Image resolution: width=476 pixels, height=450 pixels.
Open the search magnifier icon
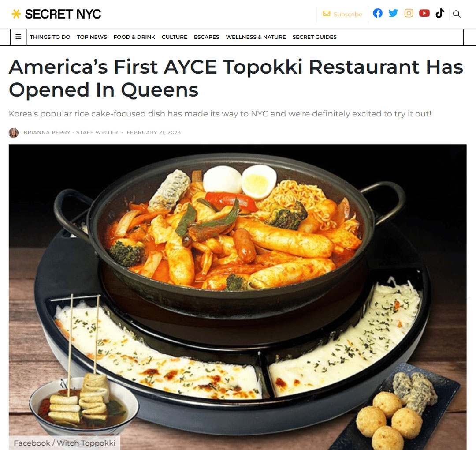(457, 14)
